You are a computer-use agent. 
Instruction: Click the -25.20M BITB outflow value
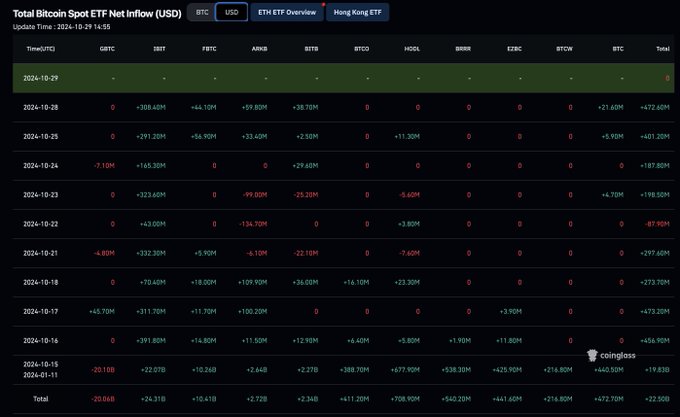[x=306, y=195]
